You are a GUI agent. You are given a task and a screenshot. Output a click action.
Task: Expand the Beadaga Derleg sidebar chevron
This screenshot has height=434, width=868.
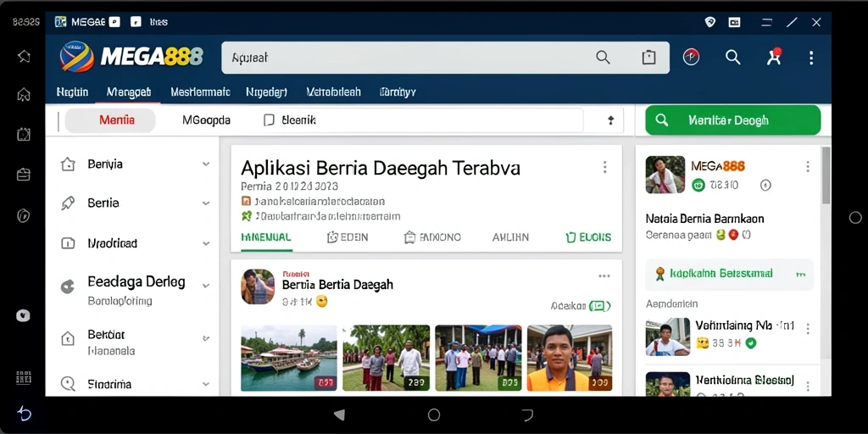point(206,286)
